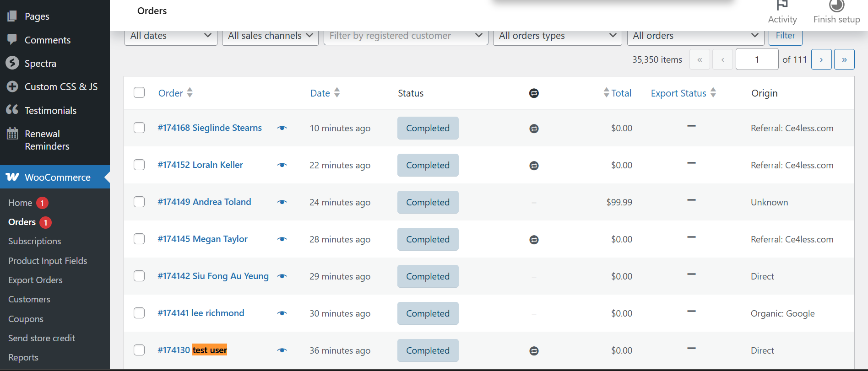This screenshot has width=868, height=371.
Task: Tick the select-all orders checkbox in the header
Action: [139, 93]
